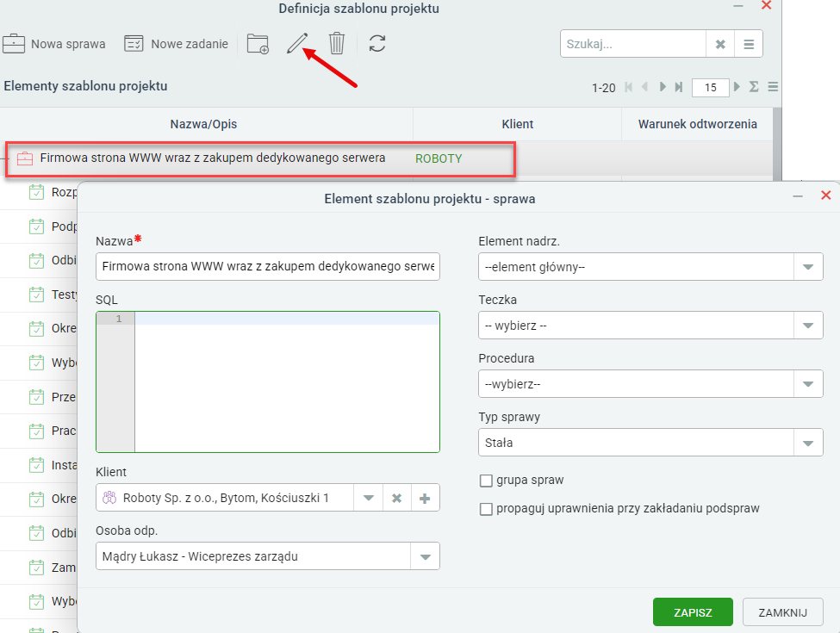
Task: Click task calendar icon in Zam row
Action: (x=36, y=568)
